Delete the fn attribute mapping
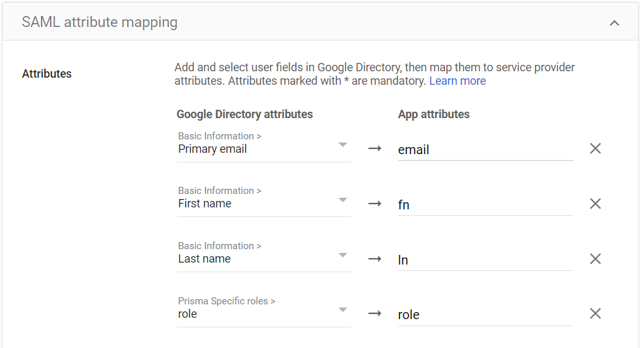The height and width of the screenshot is (348, 644). (x=595, y=204)
